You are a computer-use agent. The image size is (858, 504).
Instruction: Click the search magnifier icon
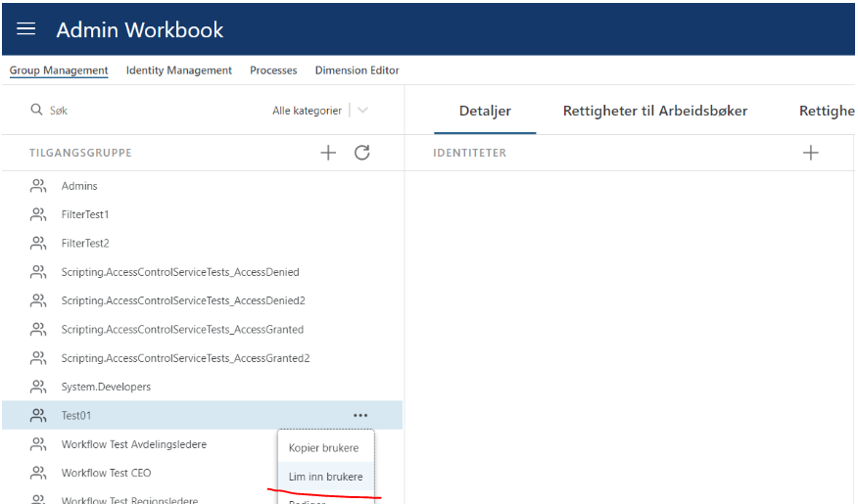click(37, 111)
